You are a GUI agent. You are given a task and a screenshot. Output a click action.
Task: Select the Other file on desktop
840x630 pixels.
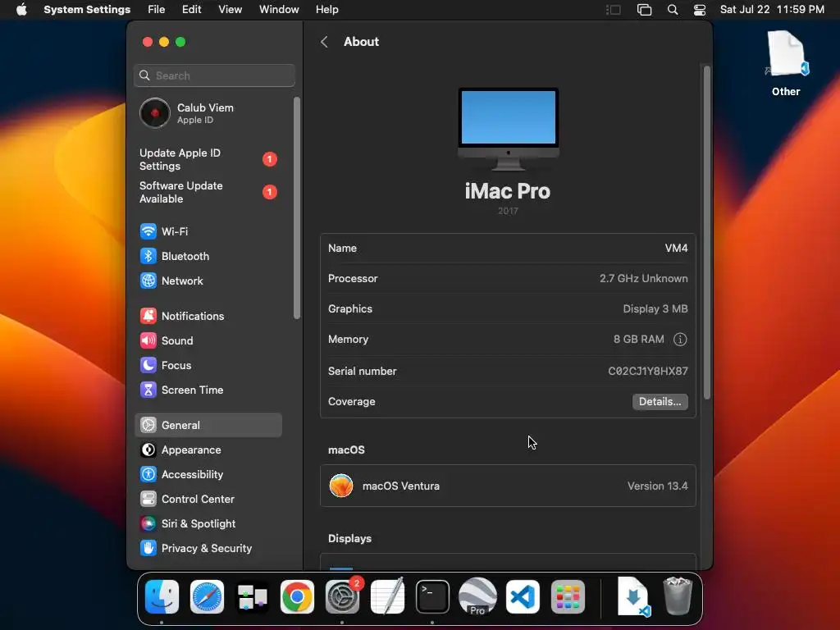pos(786,63)
